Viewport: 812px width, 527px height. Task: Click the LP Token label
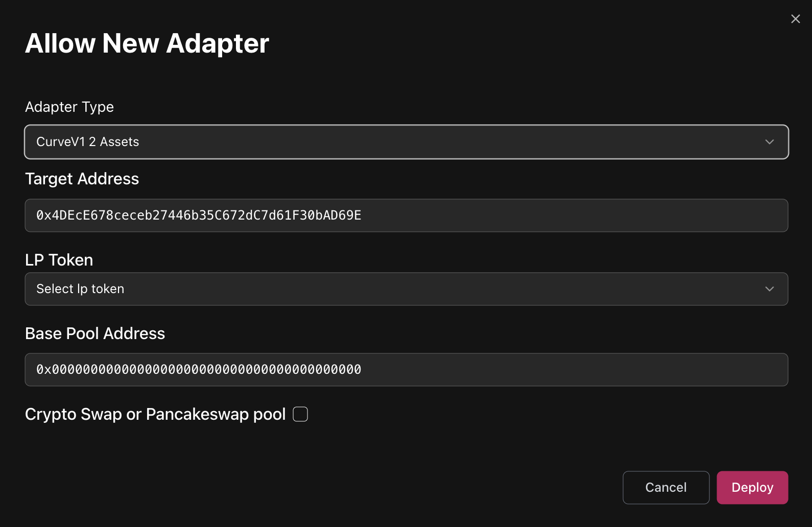point(59,260)
